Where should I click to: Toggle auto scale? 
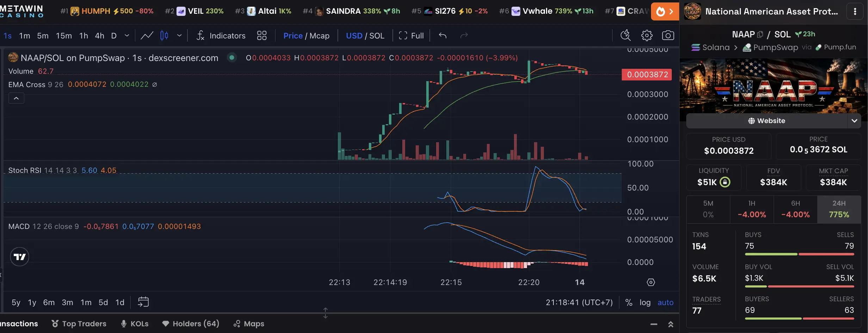pos(665,302)
